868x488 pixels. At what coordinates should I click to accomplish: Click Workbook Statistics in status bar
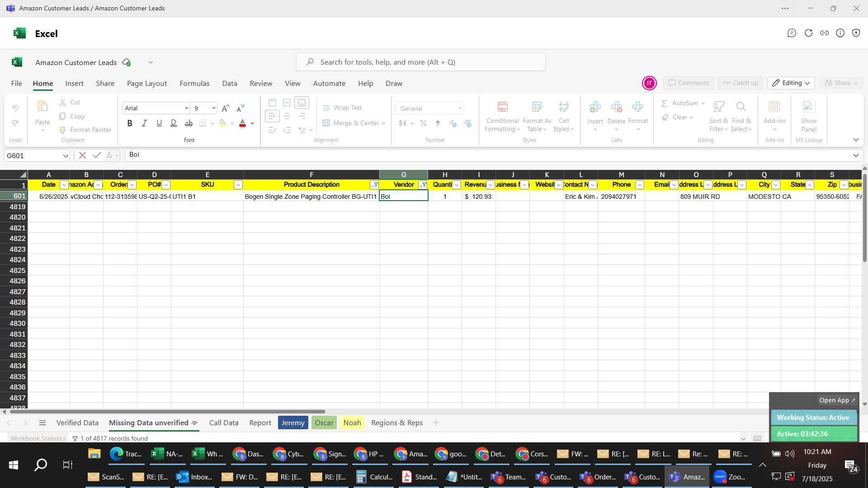point(38,438)
